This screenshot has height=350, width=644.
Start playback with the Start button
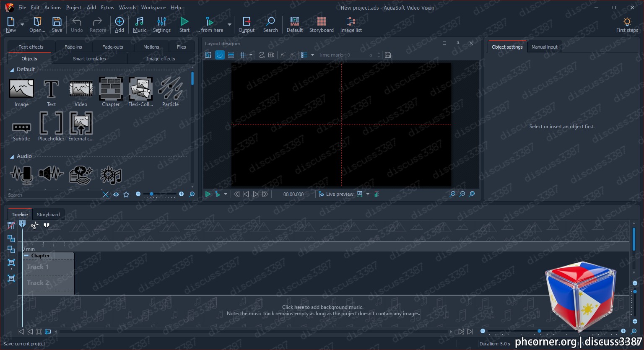pos(184,25)
